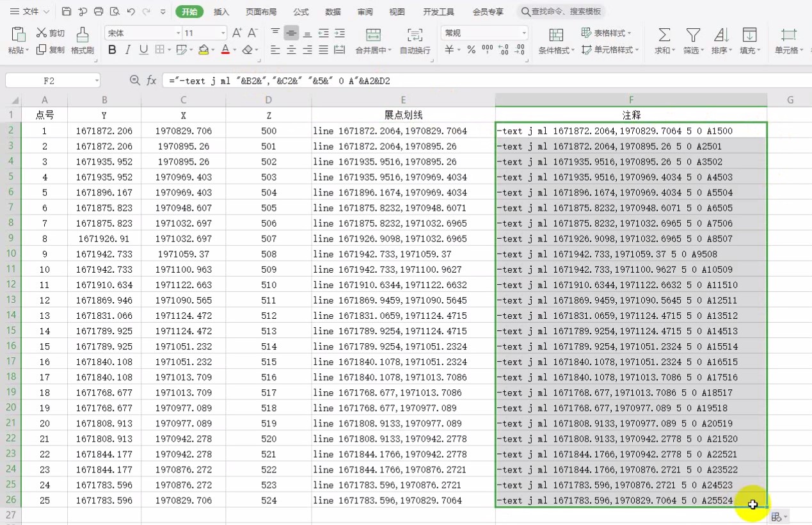Click the distributed alignment icon
The width and height of the screenshot is (812, 525).
click(340, 49)
